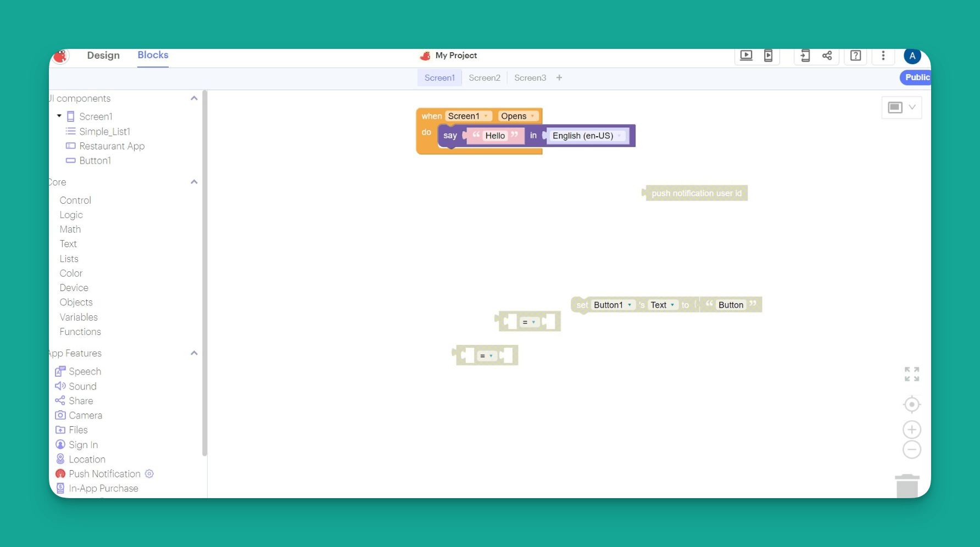Click the Speech feature icon

pos(60,371)
